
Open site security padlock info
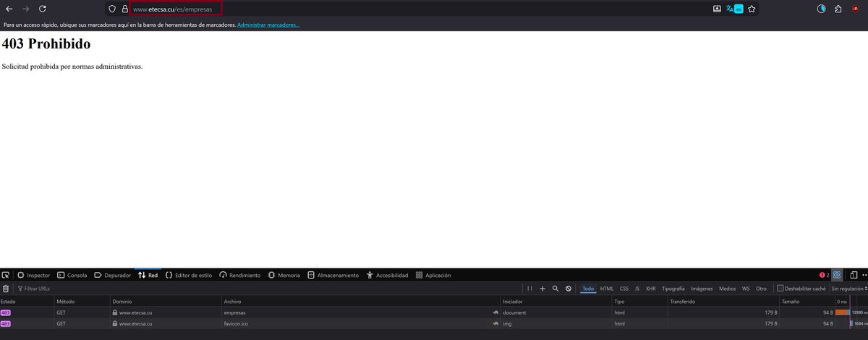point(124,9)
